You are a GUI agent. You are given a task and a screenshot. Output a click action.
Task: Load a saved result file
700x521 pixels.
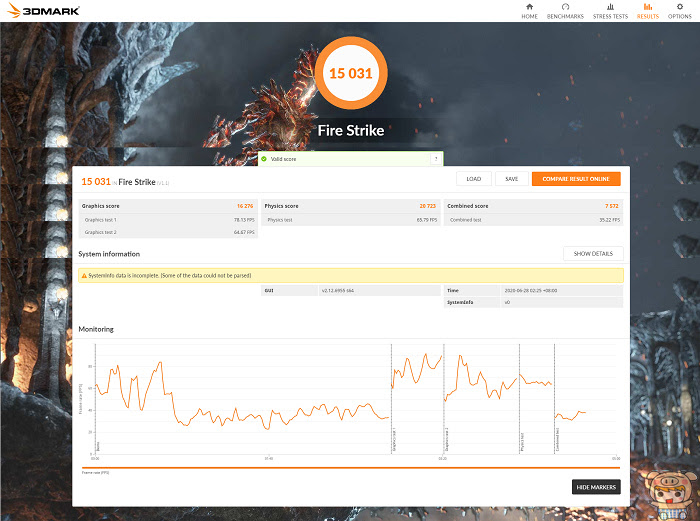point(474,179)
